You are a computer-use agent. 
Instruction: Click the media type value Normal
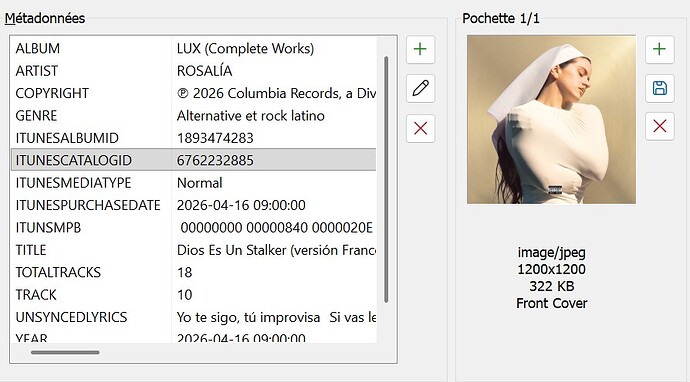(200, 183)
